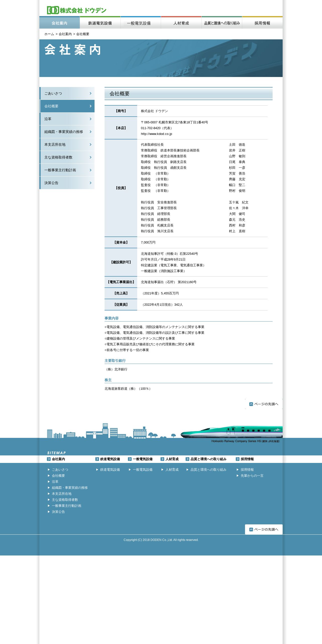Open footer sub-link 一般電気設備 with triangle
The width and height of the screenshot is (322, 644).
tap(143, 469)
